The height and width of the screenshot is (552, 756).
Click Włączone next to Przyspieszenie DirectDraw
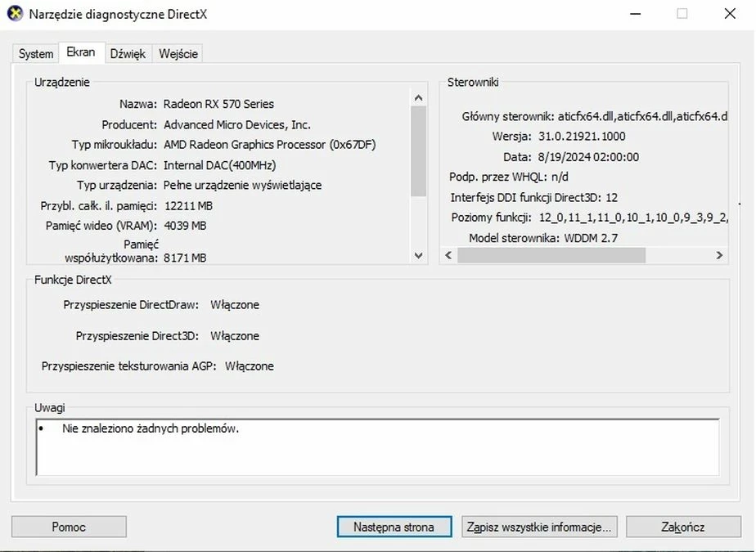[235, 304]
